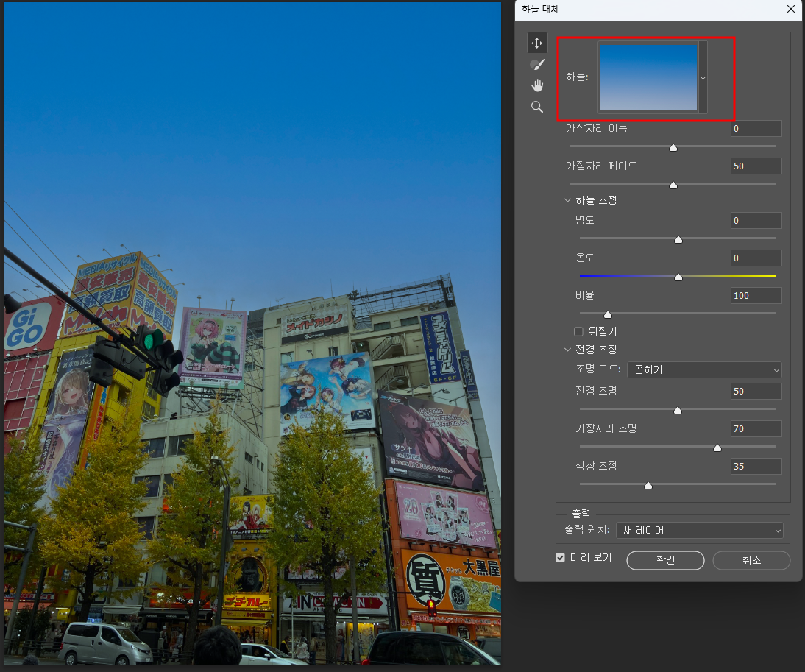Click the 온도 value field

pyautogui.click(x=756, y=258)
